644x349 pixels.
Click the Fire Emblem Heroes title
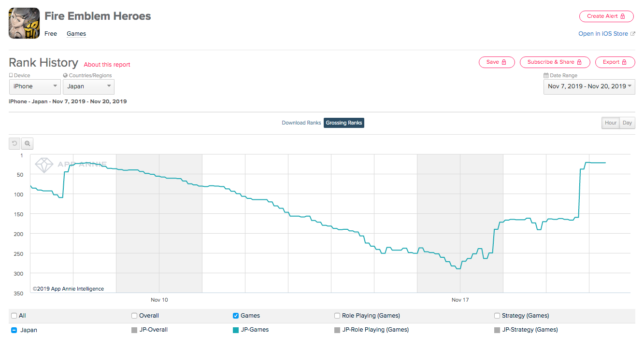[98, 16]
